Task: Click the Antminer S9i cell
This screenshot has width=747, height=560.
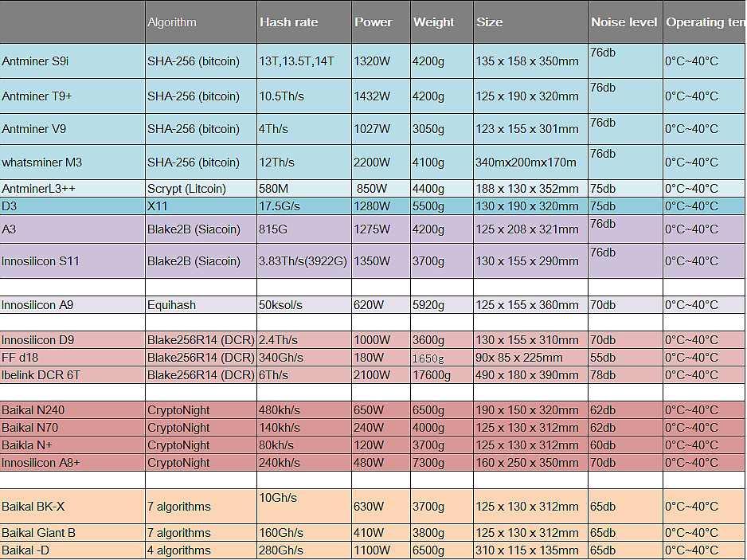Action: click(x=72, y=61)
